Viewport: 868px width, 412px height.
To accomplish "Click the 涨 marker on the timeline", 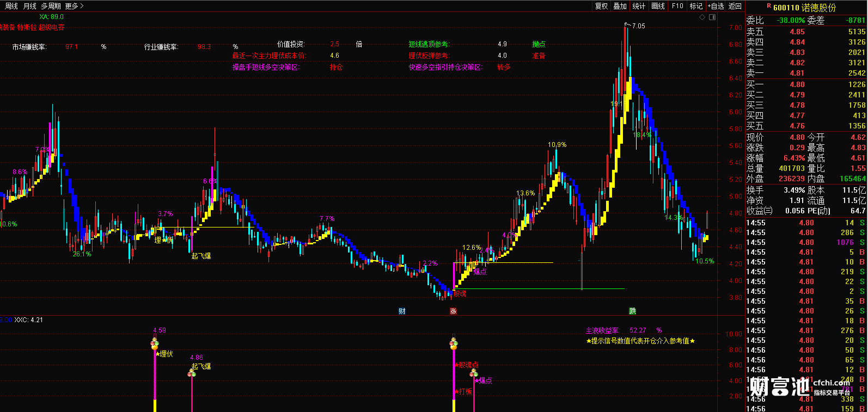I will [x=453, y=311].
